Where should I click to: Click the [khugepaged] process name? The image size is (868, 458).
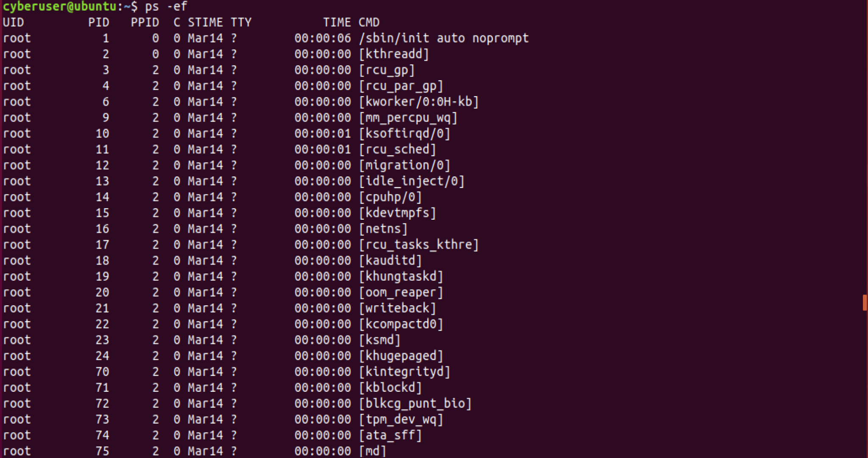click(401, 356)
